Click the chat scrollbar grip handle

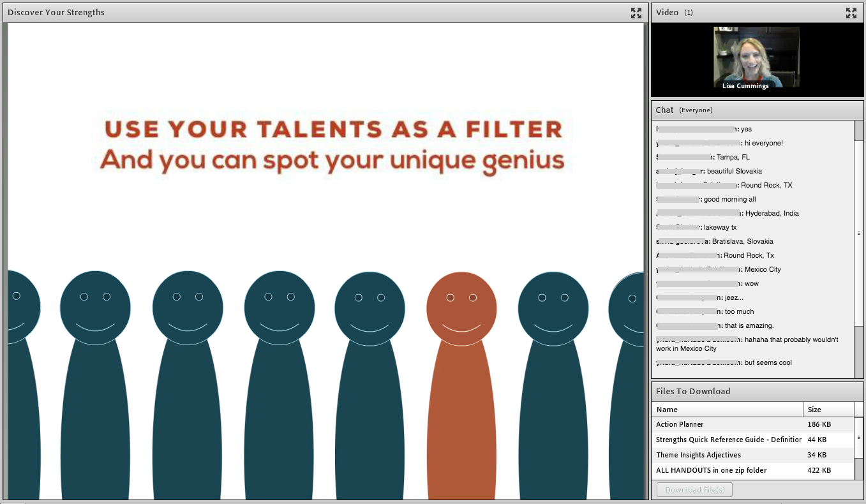click(858, 233)
